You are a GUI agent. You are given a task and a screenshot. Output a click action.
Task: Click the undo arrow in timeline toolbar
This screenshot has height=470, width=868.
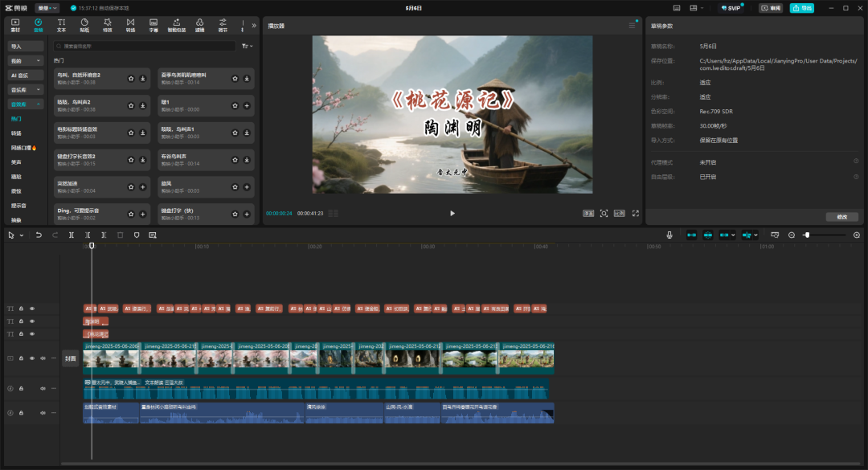[x=39, y=235]
